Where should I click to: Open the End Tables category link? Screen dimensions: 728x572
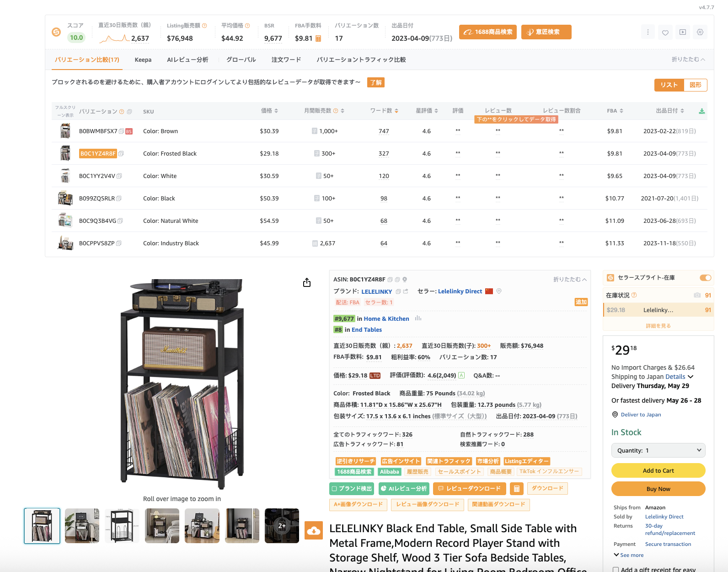click(367, 330)
